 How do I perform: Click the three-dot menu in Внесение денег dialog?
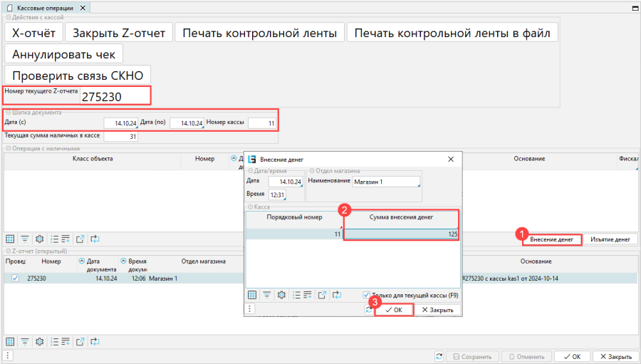(x=250, y=309)
